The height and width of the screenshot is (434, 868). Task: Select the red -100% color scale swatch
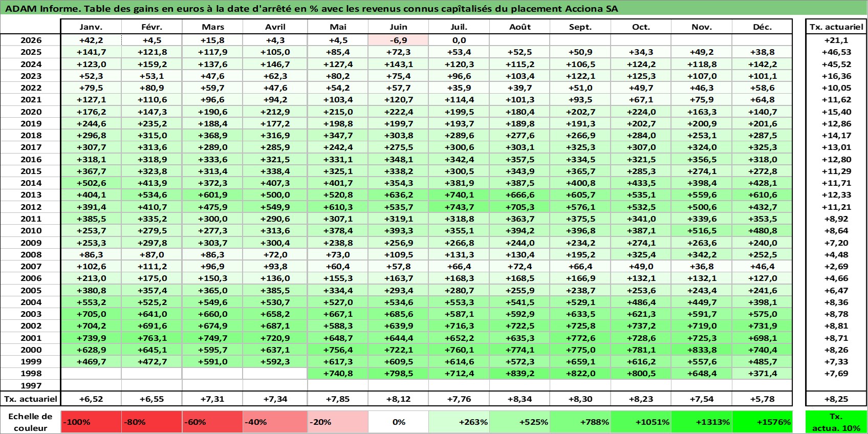pos(91,422)
